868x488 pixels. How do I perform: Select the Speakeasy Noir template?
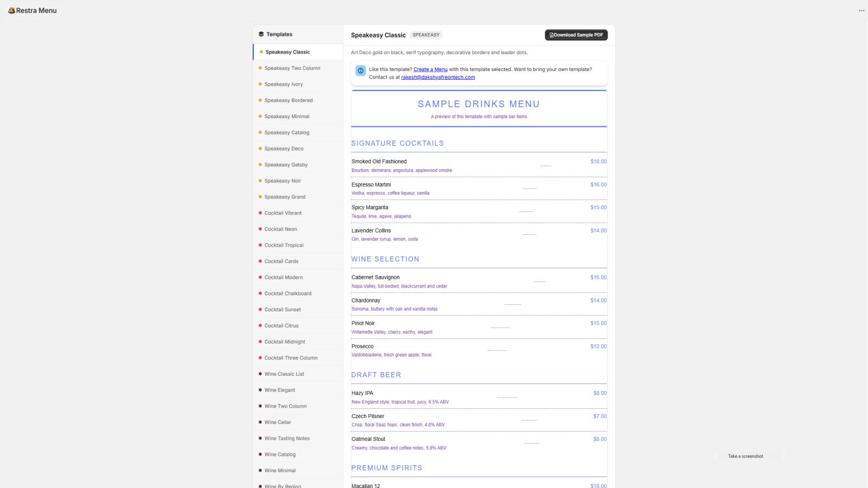click(x=283, y=181)
